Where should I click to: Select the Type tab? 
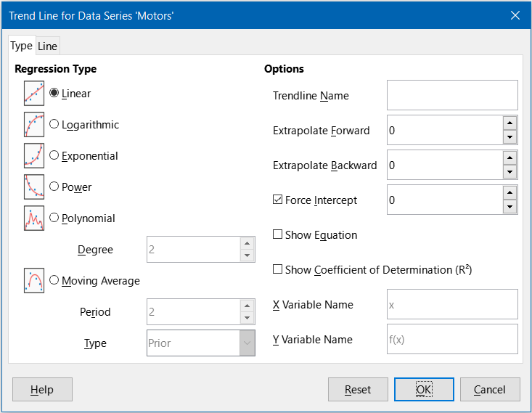21,46
